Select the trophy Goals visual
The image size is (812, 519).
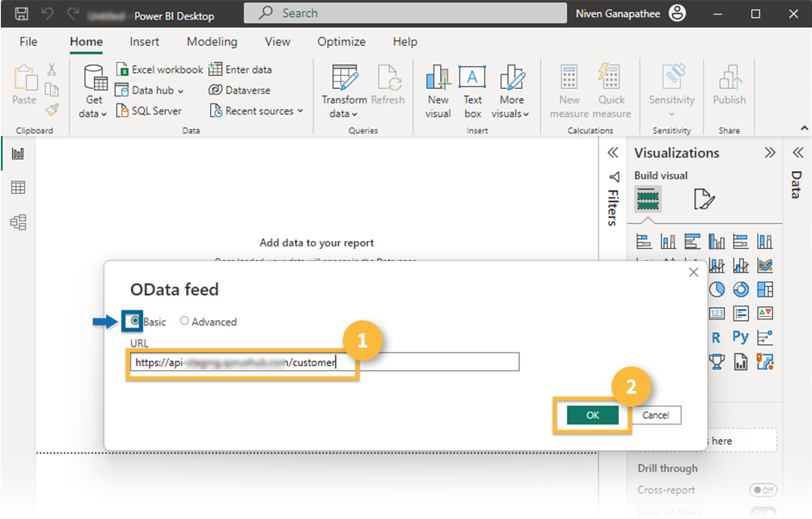(717, 361)
